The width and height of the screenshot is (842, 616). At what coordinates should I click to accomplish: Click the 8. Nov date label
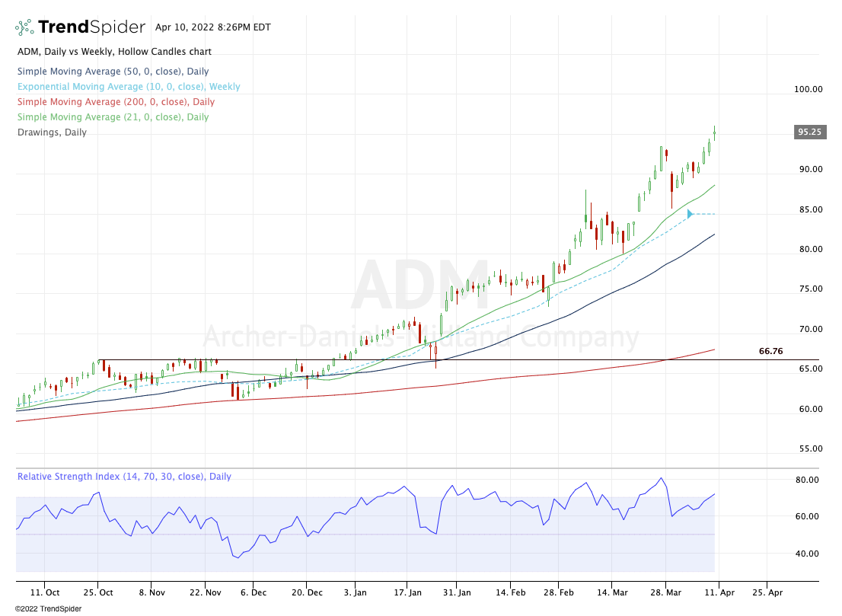(152, 592)
